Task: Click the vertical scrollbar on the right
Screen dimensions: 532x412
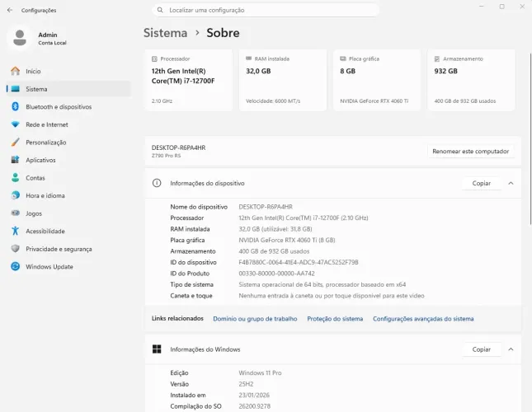Action: (x=530, y=138)
